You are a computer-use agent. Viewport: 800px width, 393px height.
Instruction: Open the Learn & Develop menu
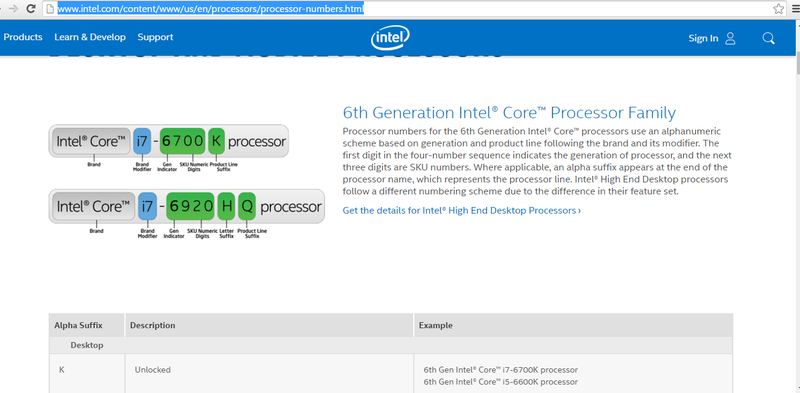tap(90, 37)
